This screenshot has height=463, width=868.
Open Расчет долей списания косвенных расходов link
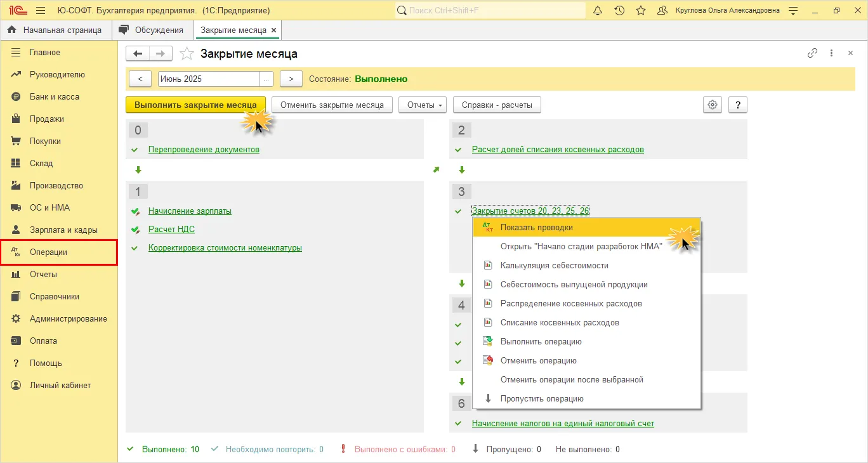[558, 150]
